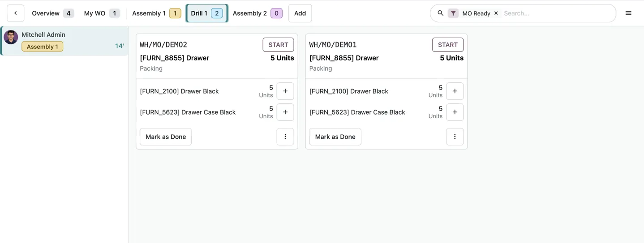Image resolution: width=644 pixels, height=243 pixels.
Task: Click the Assembly 1 tag under Mitchell Admin
Action: pyautogui.click(x=43, y=47)
